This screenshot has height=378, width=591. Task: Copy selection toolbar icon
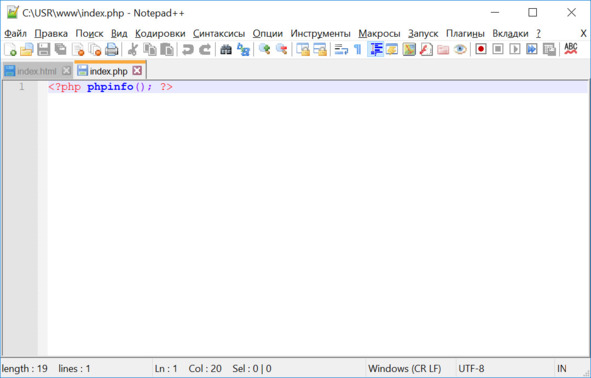click(150, 49)
